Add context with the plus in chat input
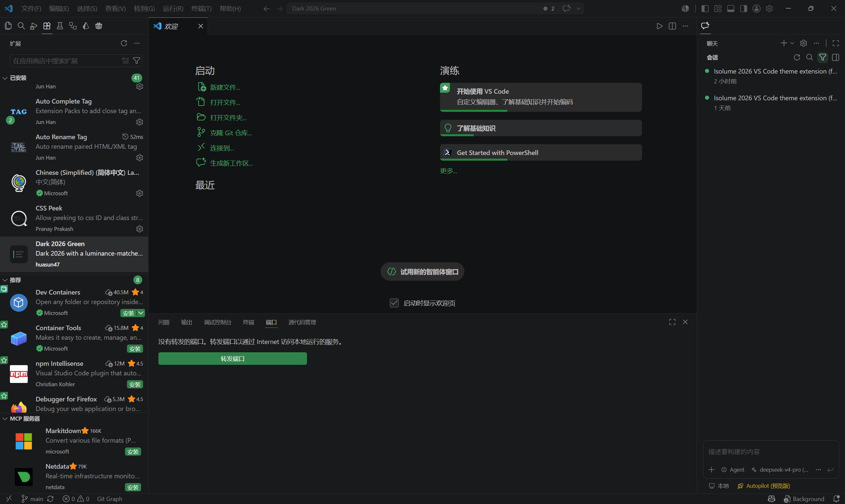The image size is (845, 504). coord(711,470)
